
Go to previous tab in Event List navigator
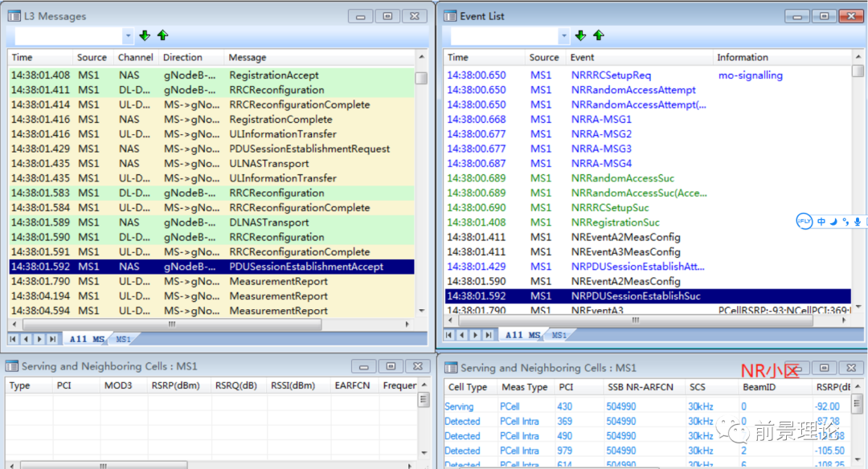coord(461,335)
